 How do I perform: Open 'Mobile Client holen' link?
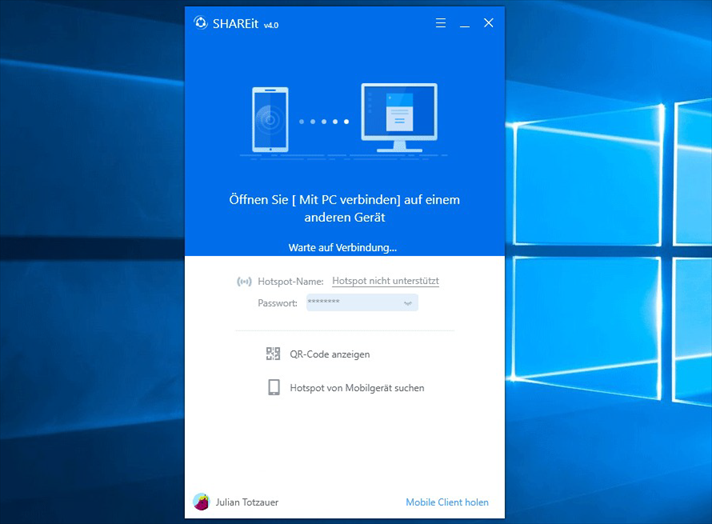pyautogui.click(x=447, y=502)
